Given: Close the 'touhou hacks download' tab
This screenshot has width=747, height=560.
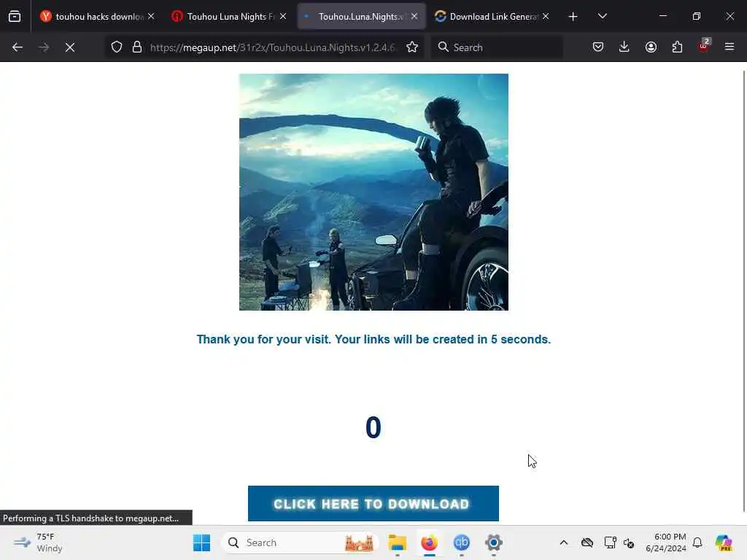Looking at the screenshot, I should click(151, 16).
